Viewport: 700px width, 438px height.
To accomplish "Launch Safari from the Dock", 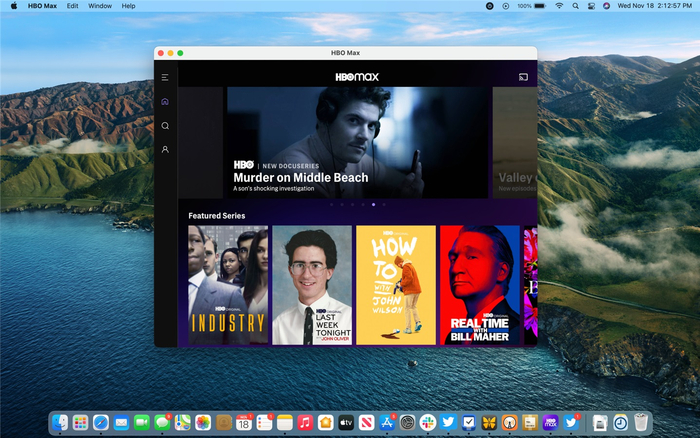I will [101, 423].
